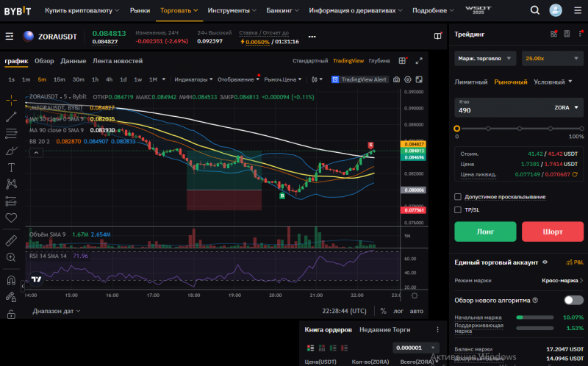Open the trading guide book icon
The image size is (588, 366).
pyautogui.click(x=437, y=36)
